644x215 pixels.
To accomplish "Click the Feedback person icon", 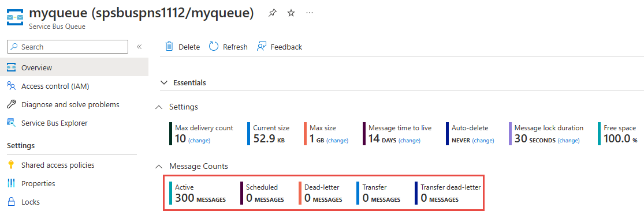I will (262, 46).
